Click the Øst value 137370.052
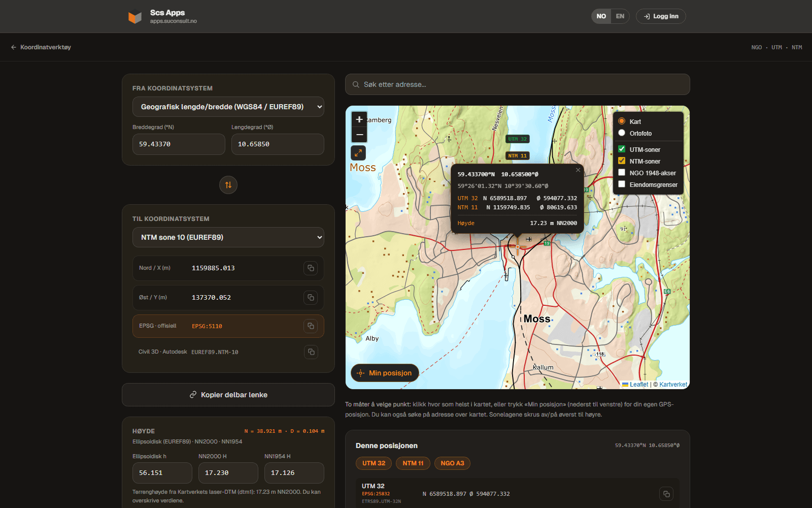Screen dimensions: 812x508 (211, 298)
